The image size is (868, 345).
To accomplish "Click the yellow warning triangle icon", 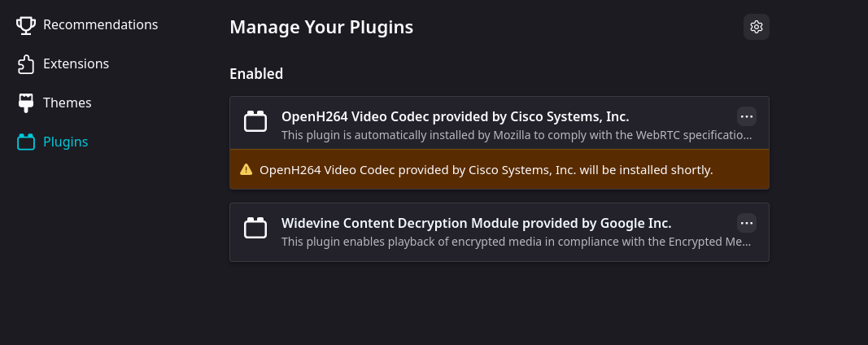I will click(x=246, y=170).
